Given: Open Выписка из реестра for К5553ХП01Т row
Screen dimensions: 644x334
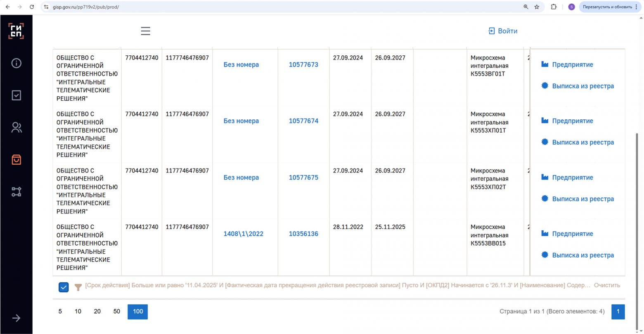Looking at the screenshot, I should point(578,142).
